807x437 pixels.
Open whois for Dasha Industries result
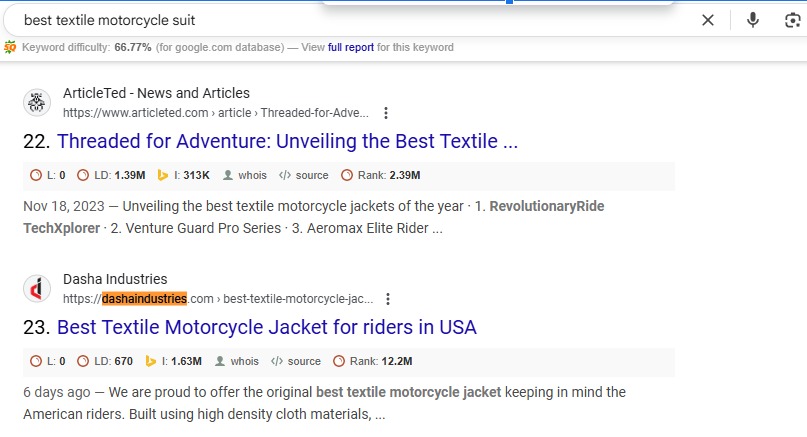(x=236, y=361)
